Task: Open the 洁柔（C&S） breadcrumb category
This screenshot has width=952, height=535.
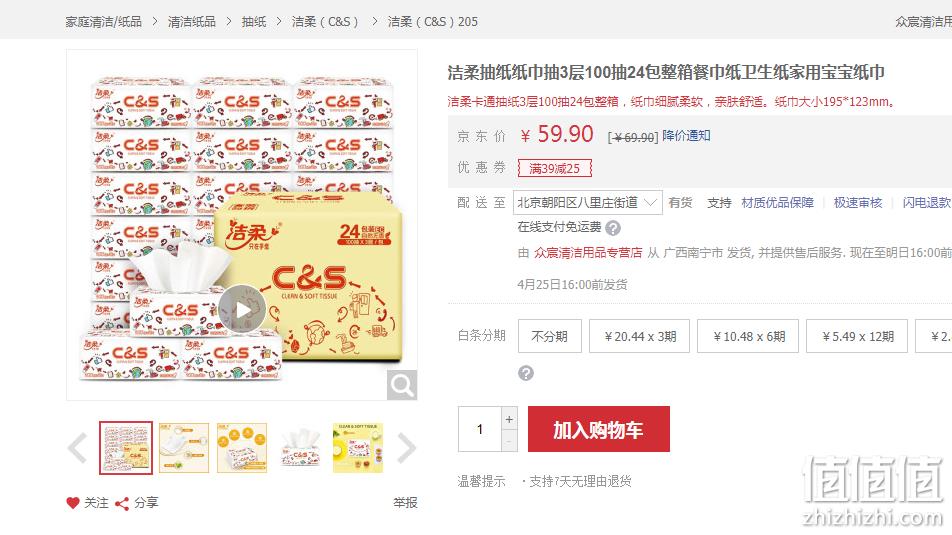Action: coord(325,22)
